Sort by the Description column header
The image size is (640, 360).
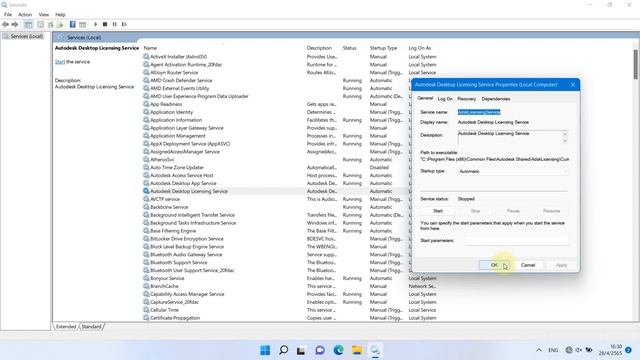(x=319, y=48)
